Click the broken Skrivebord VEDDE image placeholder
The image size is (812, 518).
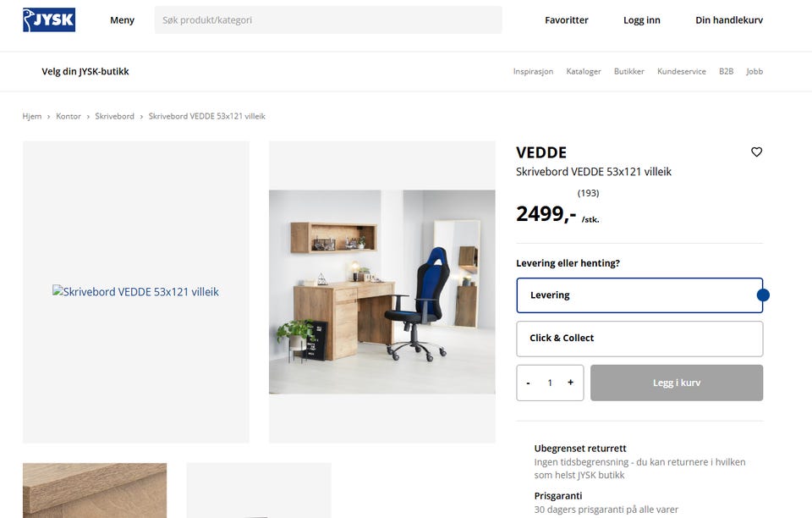(135, 292)
